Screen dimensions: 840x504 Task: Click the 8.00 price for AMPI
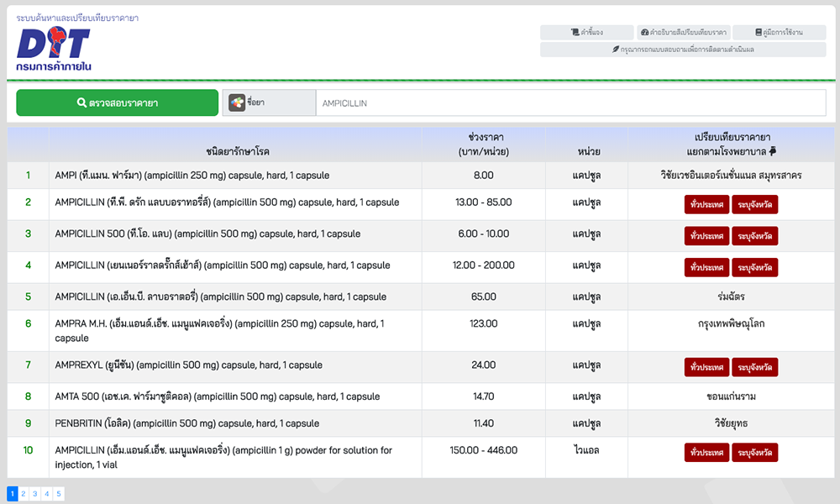point(484,176)
